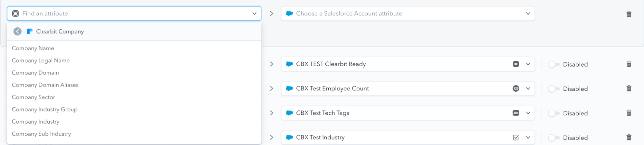Type in the Find an attribute field
This screenshot has width=644, height=145.
coord(135,14)
